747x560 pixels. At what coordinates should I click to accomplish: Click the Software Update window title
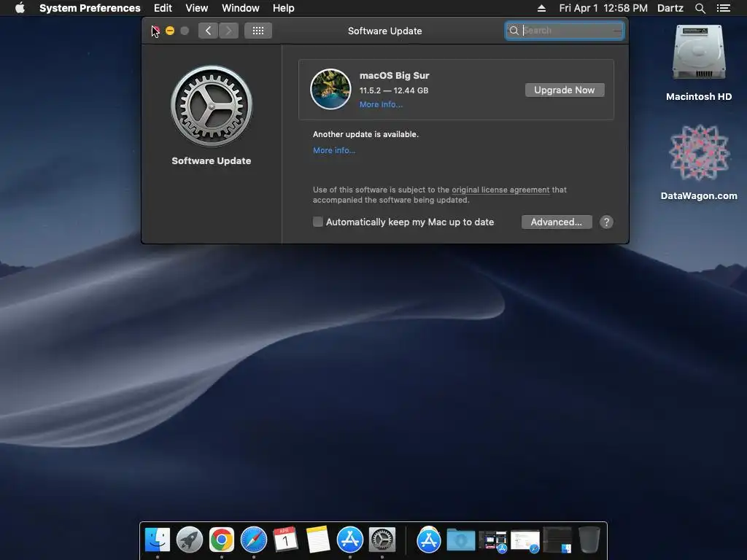tap(385, 31)
